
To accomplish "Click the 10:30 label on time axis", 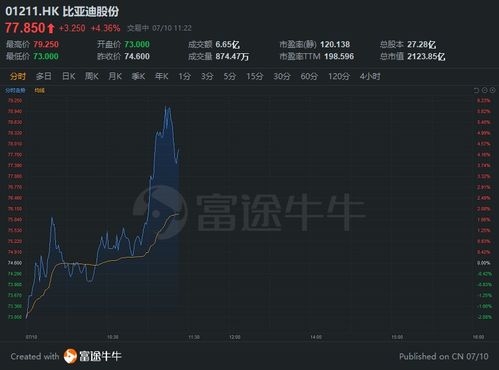I will (112, 337).
